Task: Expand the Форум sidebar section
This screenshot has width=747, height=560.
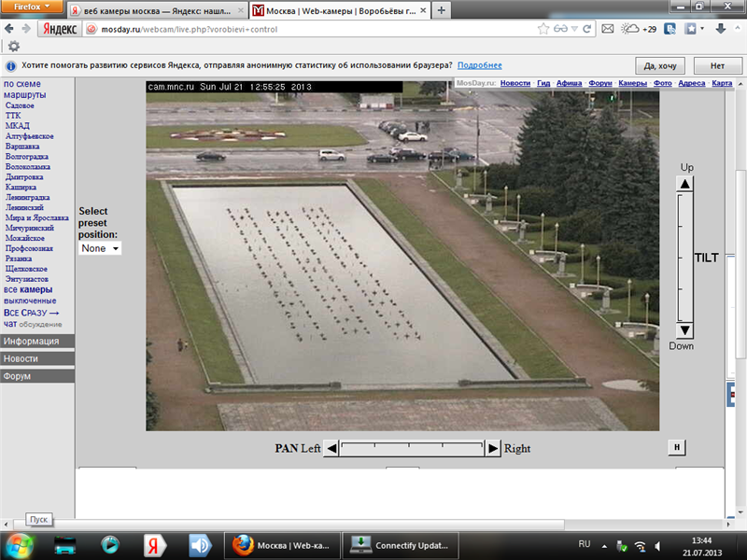Action: (37, 376)
